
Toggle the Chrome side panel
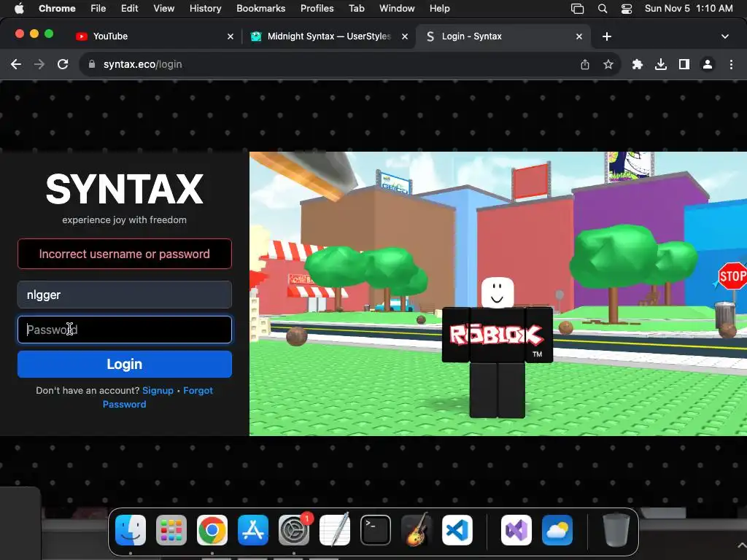point(684,64)
